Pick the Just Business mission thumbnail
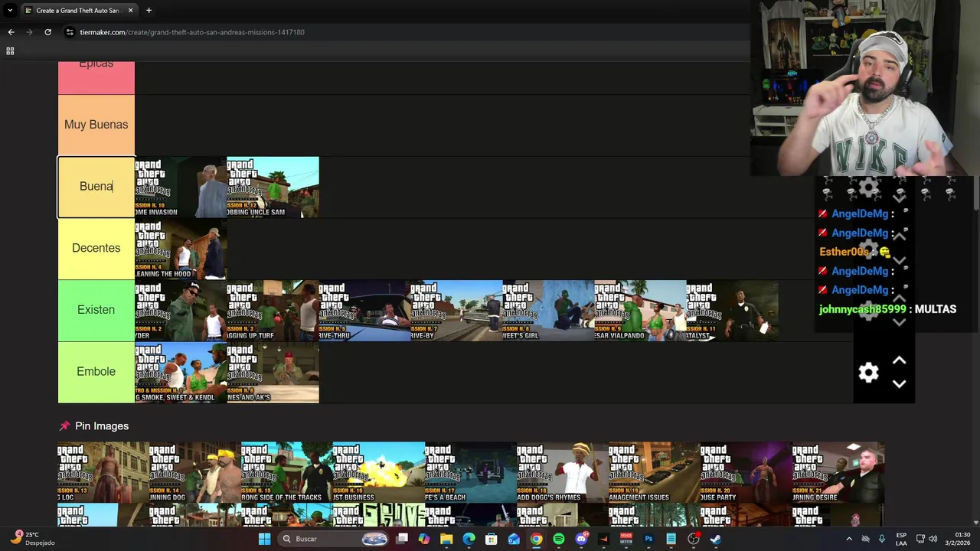980x551 pixels. (x=379, y=472)
